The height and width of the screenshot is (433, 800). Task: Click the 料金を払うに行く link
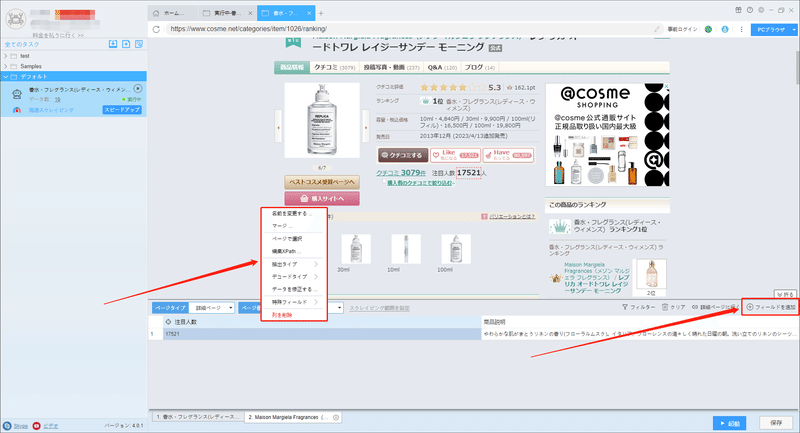point(58,35)
